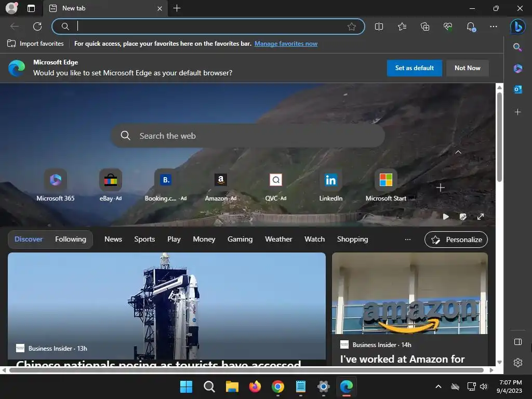The image size is (532, 399).
Task: Open split screen view icon
Action: (379, 26)
